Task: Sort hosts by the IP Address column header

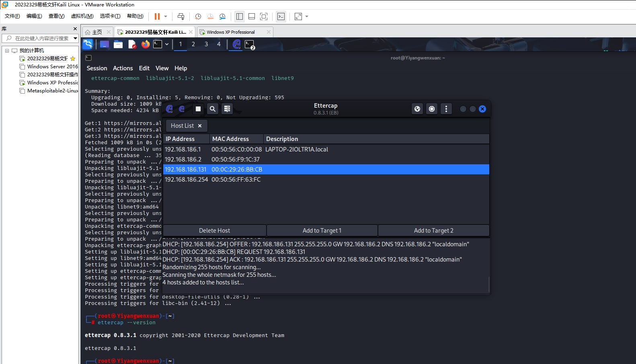Action: (186, 139)
